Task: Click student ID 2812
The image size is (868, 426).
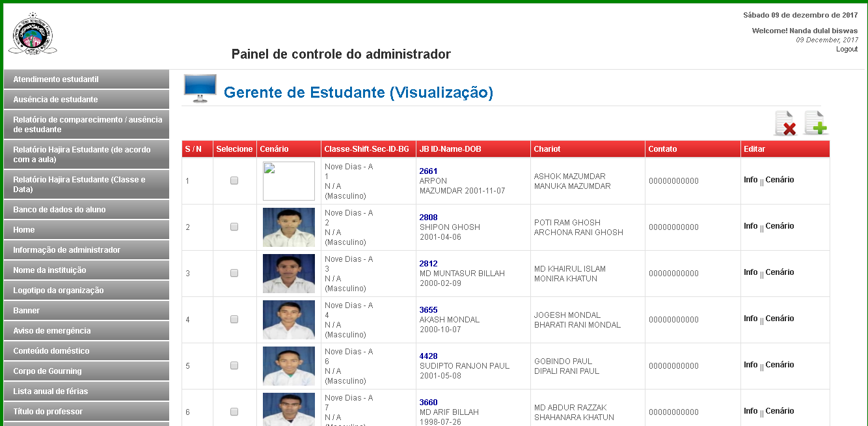Action: (x=428, y=264)
